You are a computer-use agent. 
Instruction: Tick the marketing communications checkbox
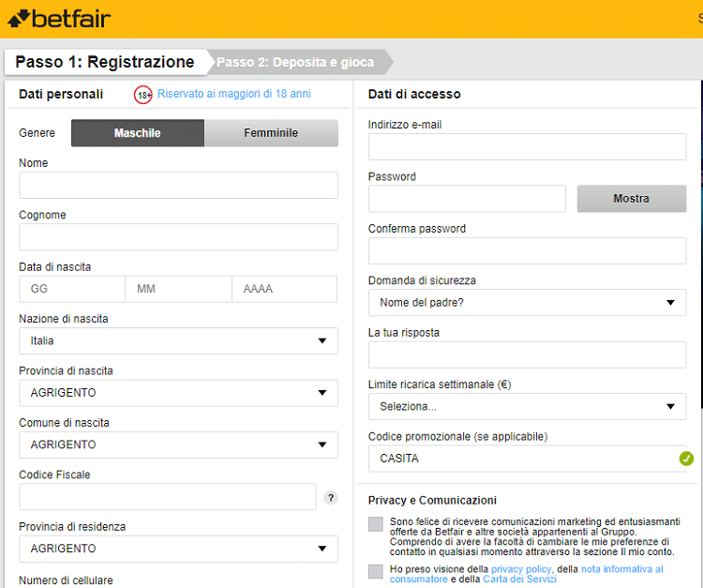pyautogui.click(x=376, y=524)
